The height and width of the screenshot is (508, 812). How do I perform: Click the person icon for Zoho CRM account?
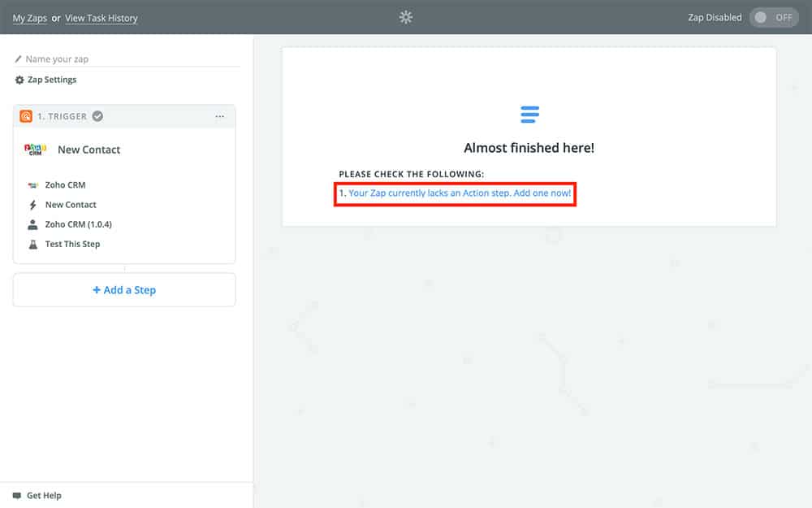pos(32,224)
